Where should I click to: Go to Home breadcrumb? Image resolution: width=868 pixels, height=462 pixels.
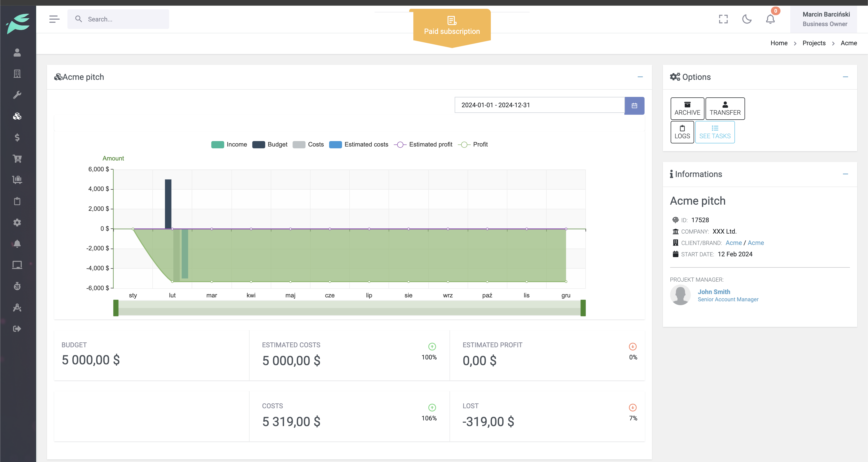(779, 43)
